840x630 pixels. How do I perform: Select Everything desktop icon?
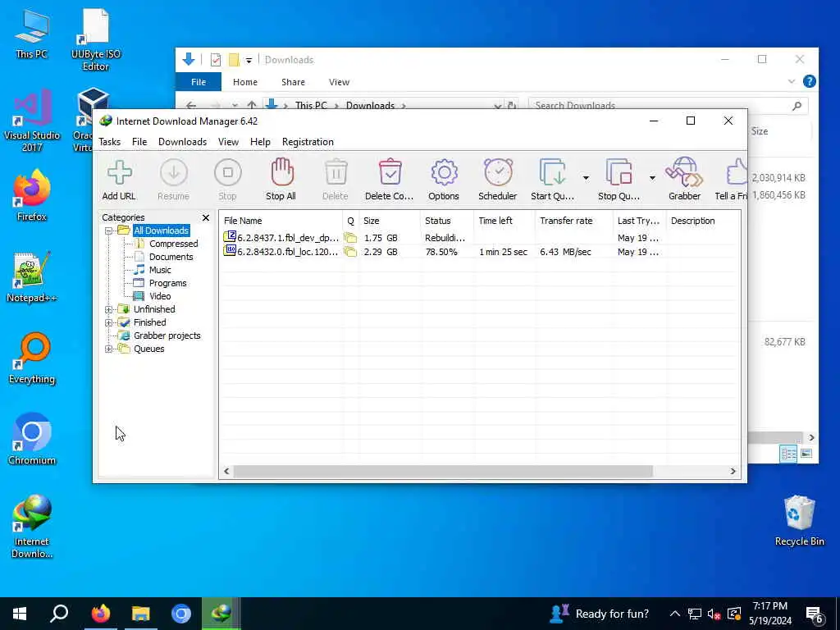click(32, 358)
